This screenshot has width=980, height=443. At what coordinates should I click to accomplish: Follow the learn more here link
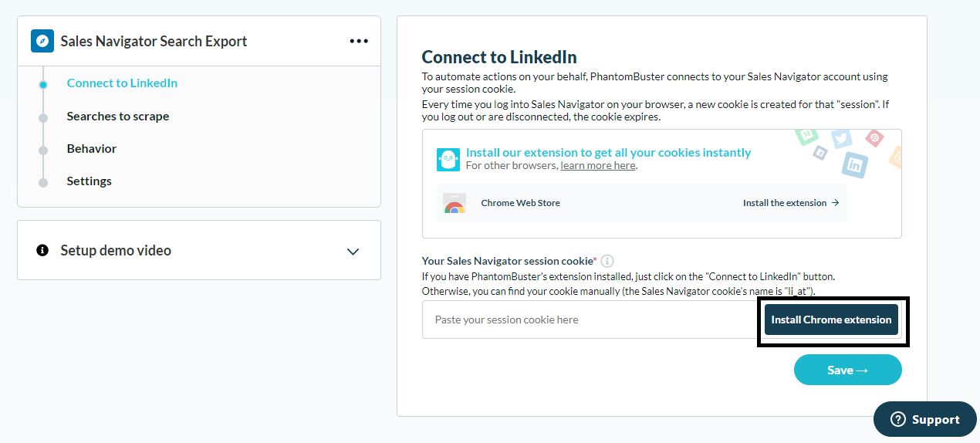598,166
